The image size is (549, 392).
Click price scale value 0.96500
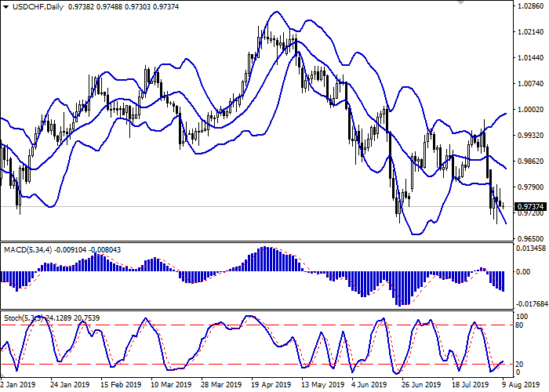531,238
